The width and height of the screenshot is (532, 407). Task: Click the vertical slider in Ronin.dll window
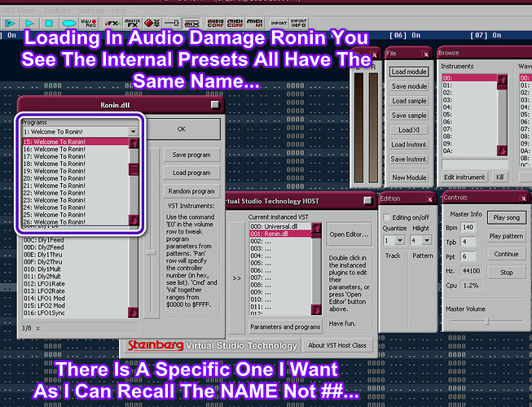pyautogui.click(x=151, y=252)
